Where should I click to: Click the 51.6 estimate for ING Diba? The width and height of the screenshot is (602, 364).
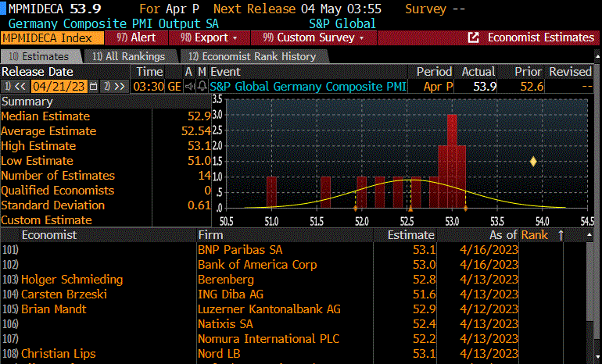point(425,294)
